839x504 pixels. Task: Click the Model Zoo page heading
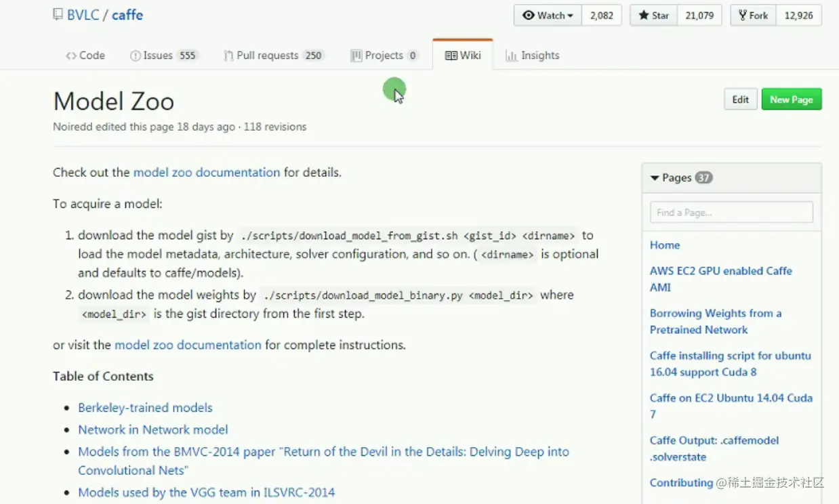(114, 102)
